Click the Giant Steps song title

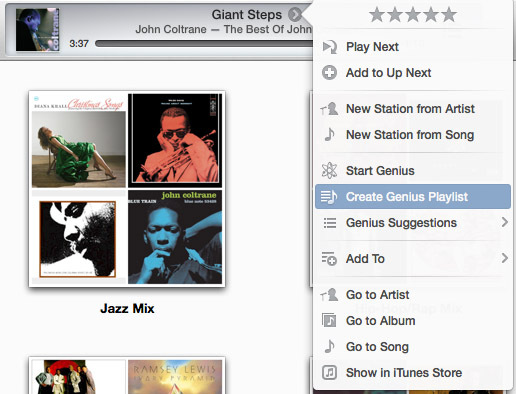(x=247, y=15)
